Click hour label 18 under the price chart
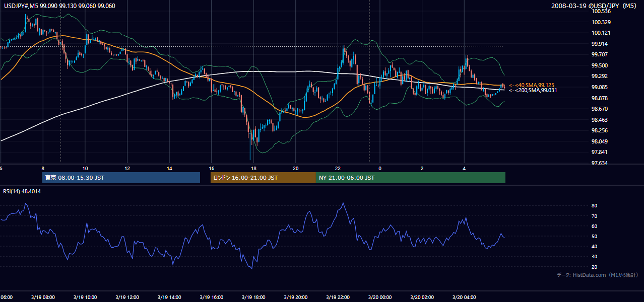This screenshot has height=302, width=644. click(x=253, y=169)
